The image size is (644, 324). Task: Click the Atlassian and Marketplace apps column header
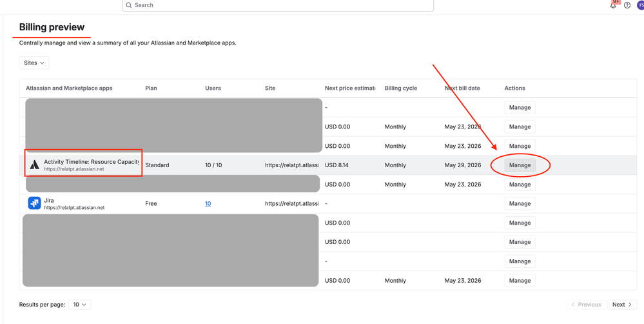pyautogui.click(x=69, y=88)
